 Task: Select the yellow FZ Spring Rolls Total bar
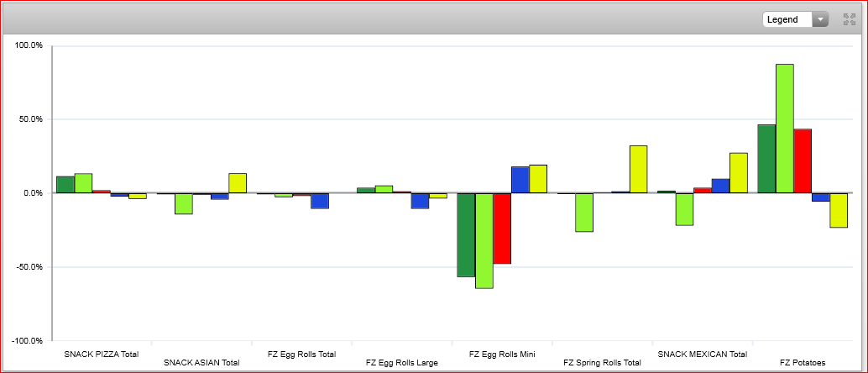[638, 169]
